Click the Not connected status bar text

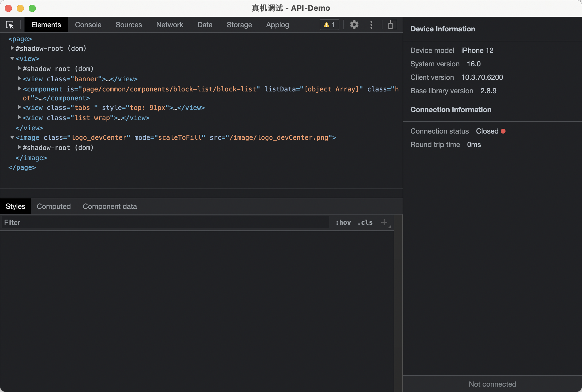[492, 384]
